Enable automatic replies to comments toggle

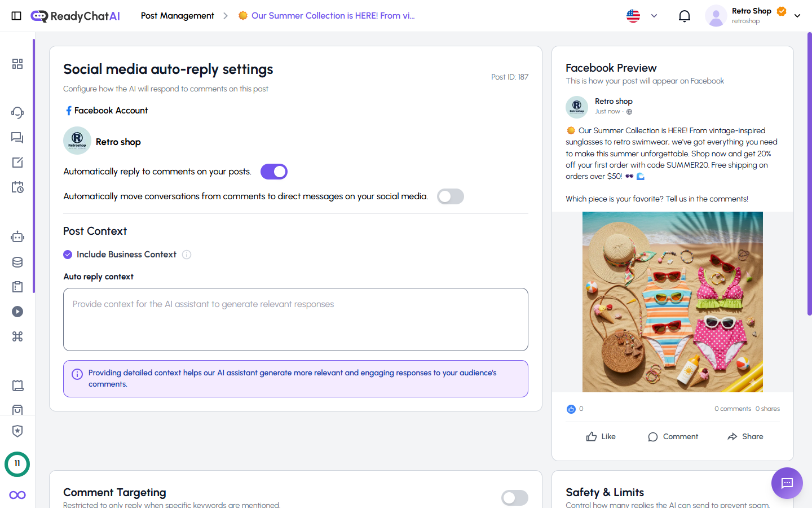pos(274,171)
